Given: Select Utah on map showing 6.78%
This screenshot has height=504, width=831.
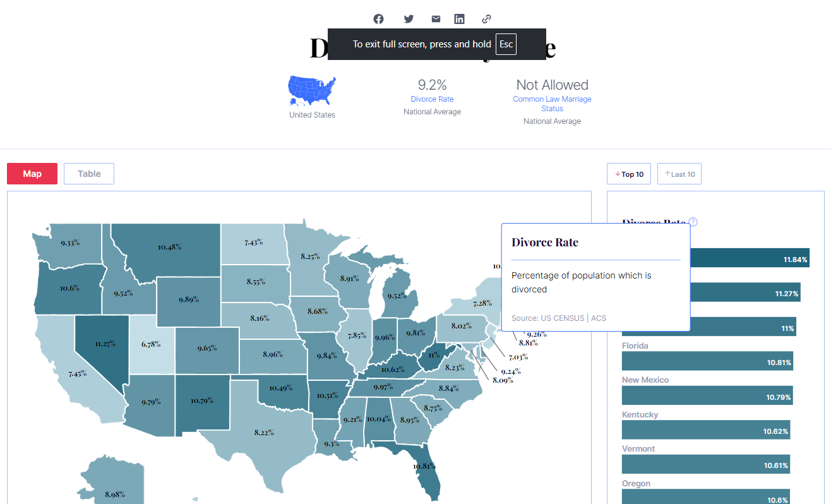Looking at the screenshot, I should coord(150,344).
